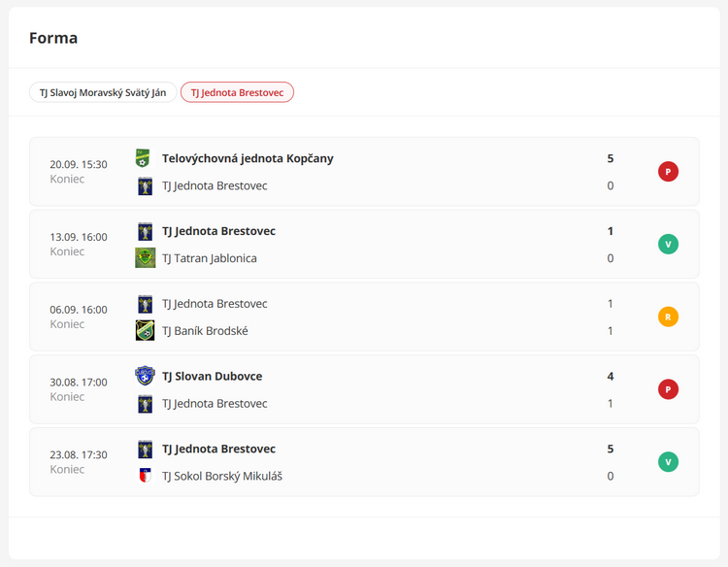This screenshot has height=567, width=728.
Task: Click TJ Jednota Brestovec in the 13.09. match
Action: click(218, 231)
